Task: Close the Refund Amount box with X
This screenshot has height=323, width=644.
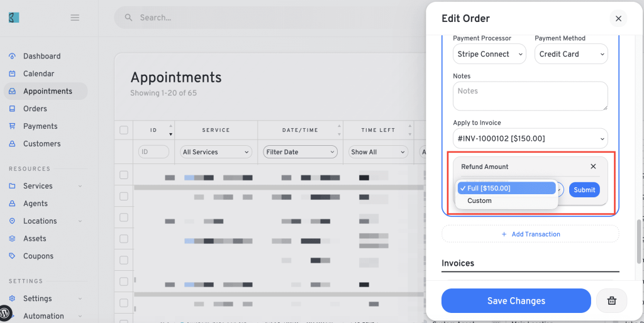Action: 593,167
